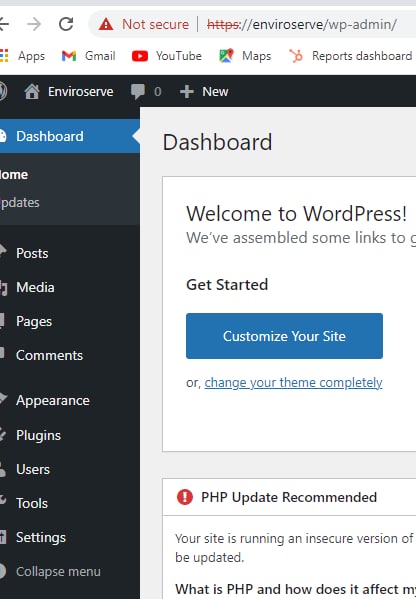
Task: Collapse the admin sidebar menu
Action: (51, 571)
